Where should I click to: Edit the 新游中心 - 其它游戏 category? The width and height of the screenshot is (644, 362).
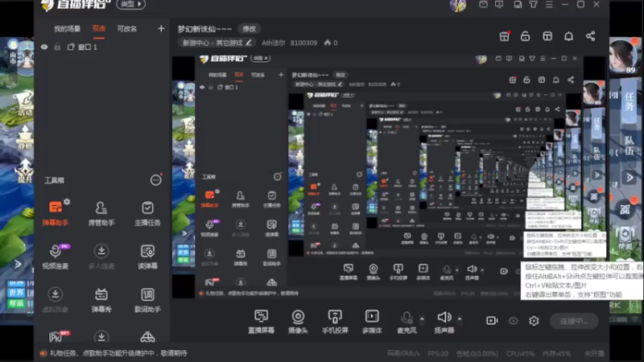pos(217,43)
